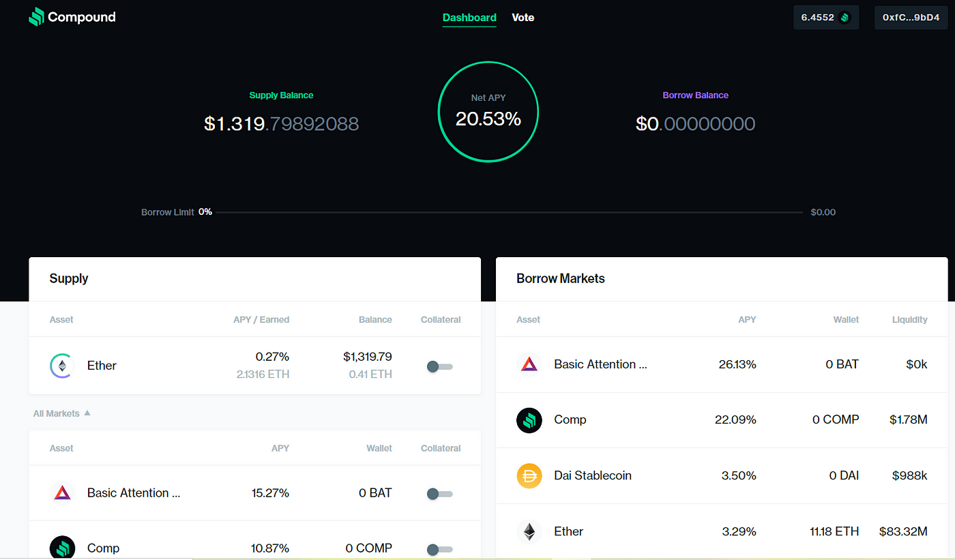This screenshot has height=560, width=955.
Task: Open wallet address 0xfC...9bD4 button
Action: click(911, 18)
